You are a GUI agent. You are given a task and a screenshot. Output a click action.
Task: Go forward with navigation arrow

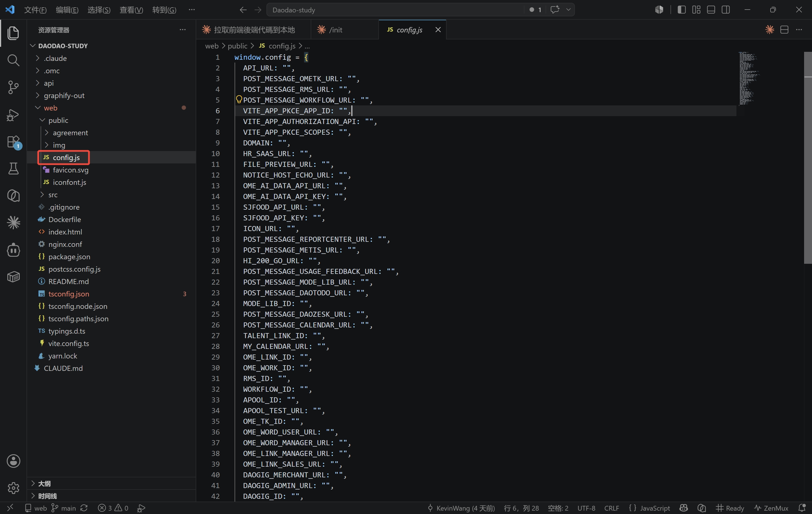click(258, 10)
